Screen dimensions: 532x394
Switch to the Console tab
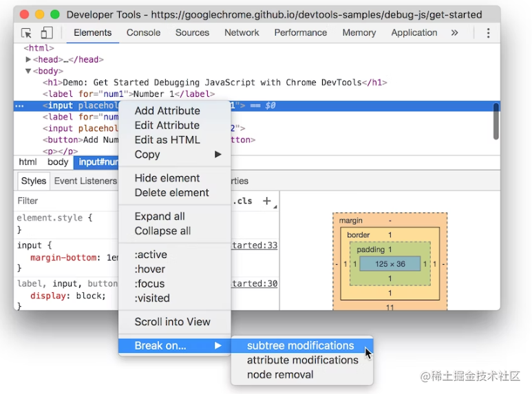144,32
